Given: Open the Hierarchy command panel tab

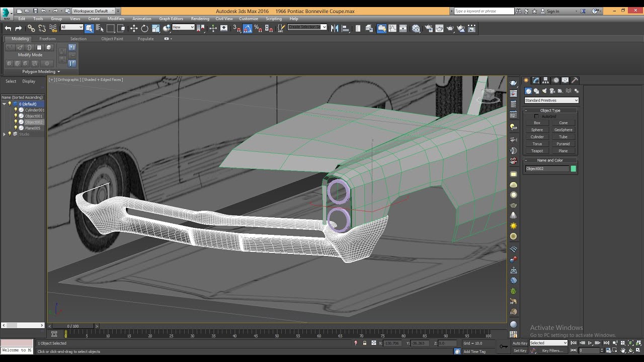Looking at the screenshot, I should point(545,80).
